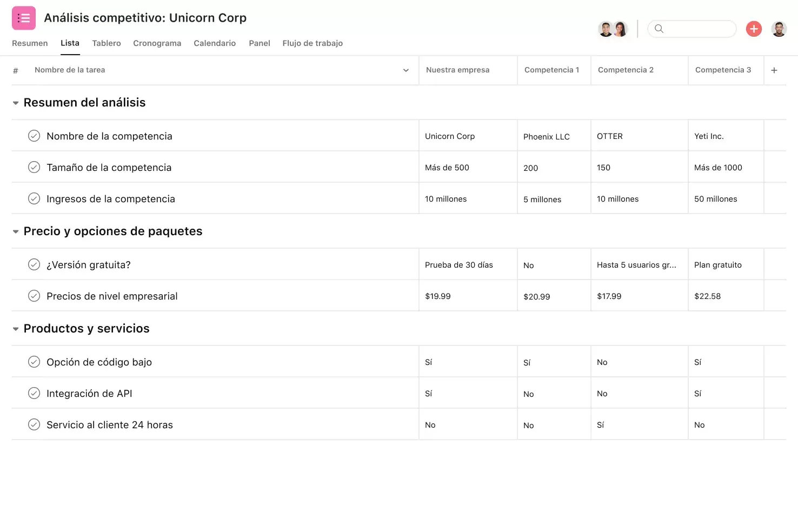
Task: Click the female collaborator avatar left of the search box
Action: pos(620,29)
